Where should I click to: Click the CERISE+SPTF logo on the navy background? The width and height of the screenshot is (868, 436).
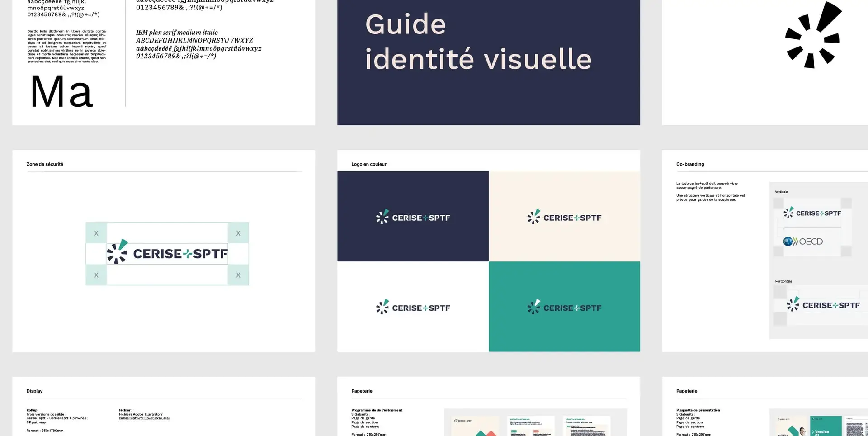pos(413,217)
